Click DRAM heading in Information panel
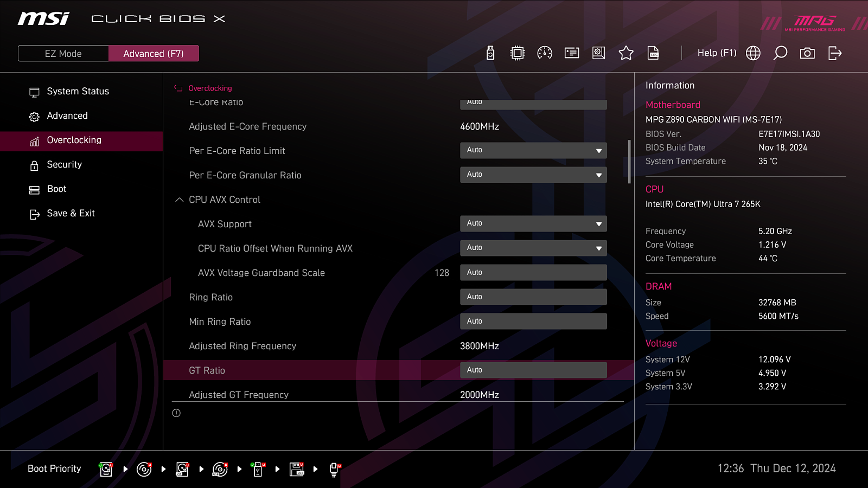 pyautogui.click(x=659, y=286)
